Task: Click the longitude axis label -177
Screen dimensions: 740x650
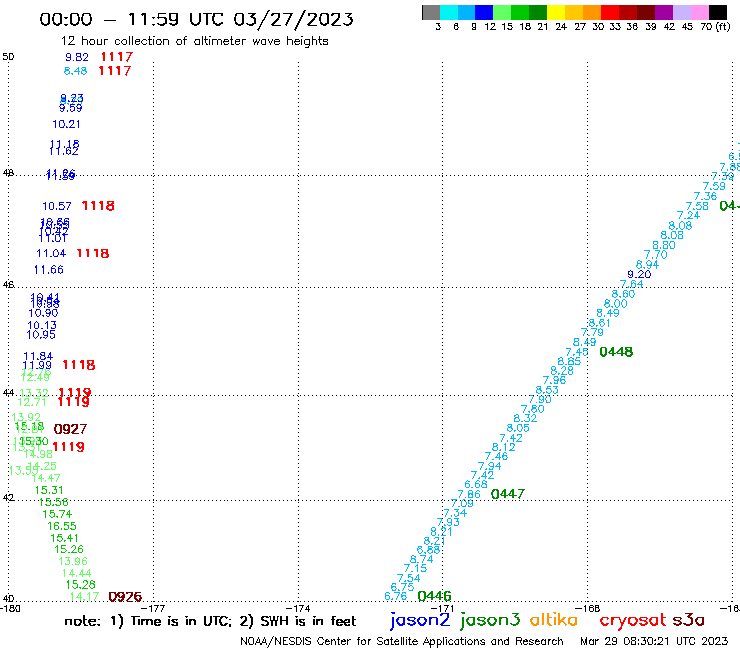Action: tap(153, 608)
